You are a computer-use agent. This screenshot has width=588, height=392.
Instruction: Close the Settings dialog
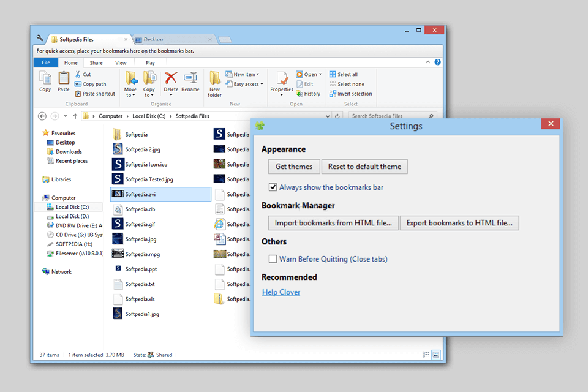tap(551, 124)
